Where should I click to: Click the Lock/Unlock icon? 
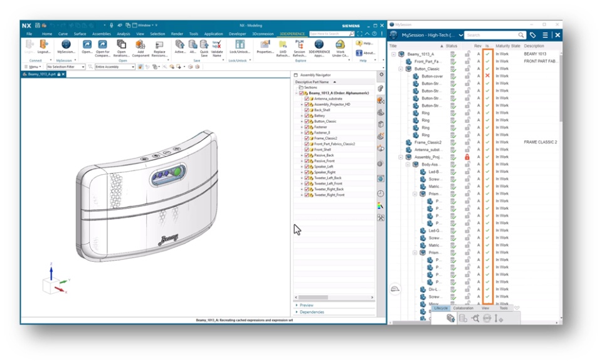(x=240, y=44)
